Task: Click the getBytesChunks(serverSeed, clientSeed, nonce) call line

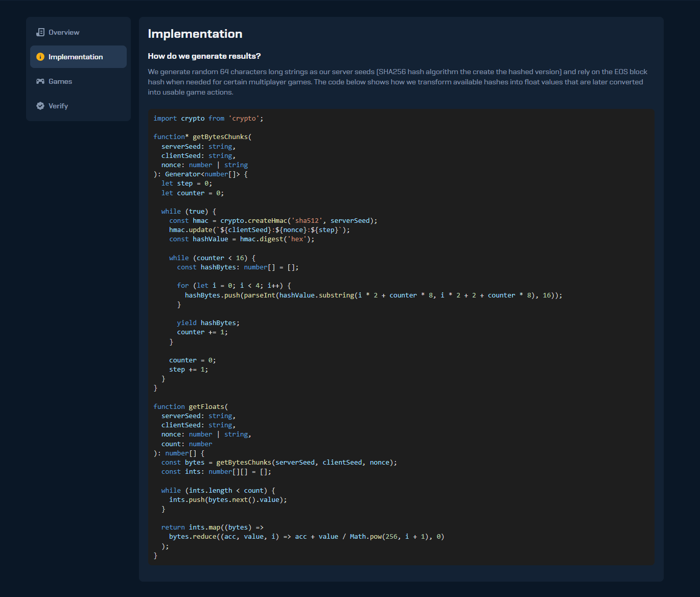Action: 279,463
